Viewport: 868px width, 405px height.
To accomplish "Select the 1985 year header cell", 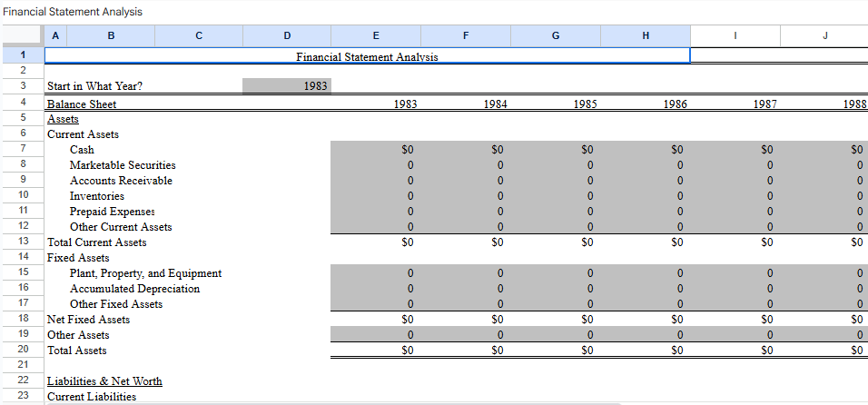I will coord(556,104).
